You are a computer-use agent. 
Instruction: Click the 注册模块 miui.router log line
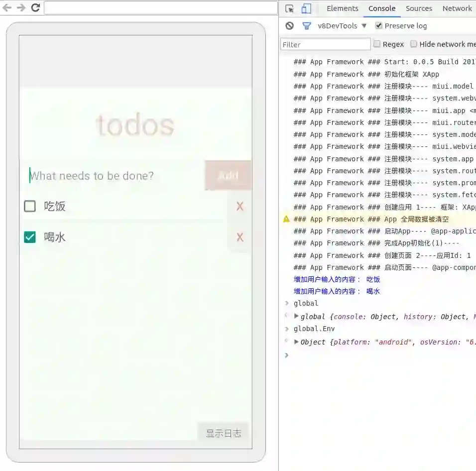(384, 122)
